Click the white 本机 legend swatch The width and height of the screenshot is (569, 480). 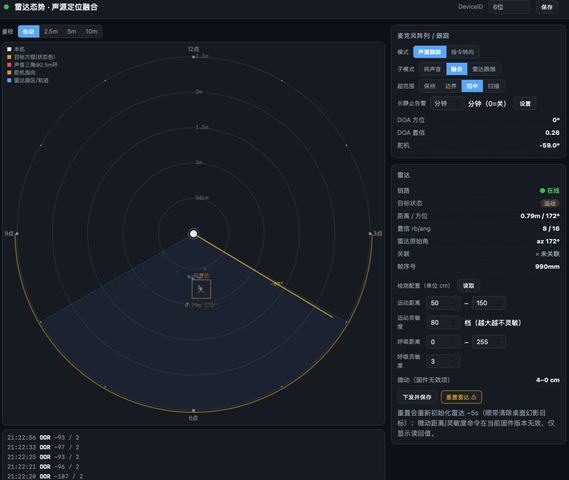(x=9, y=49)
